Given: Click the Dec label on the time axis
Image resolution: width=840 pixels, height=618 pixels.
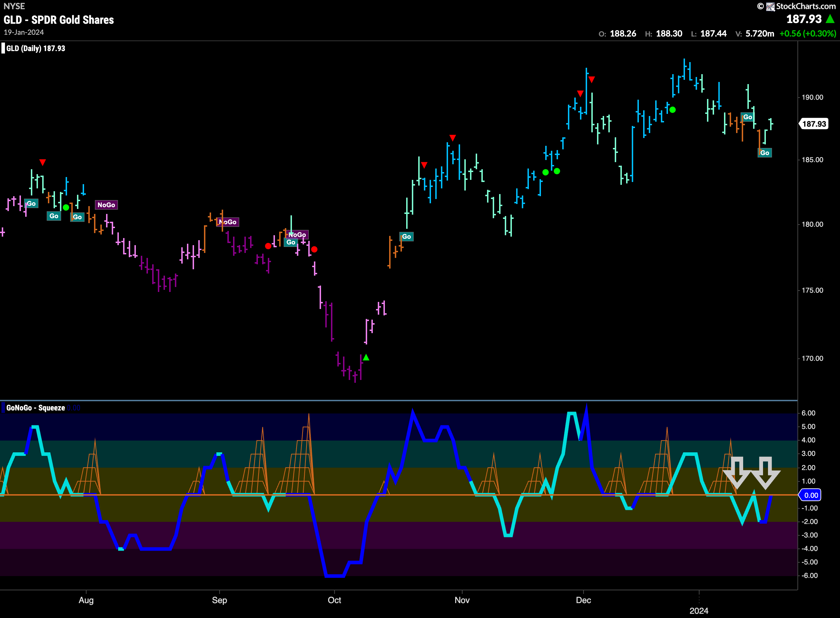Looking at the screenshot, I should point(584,600).
